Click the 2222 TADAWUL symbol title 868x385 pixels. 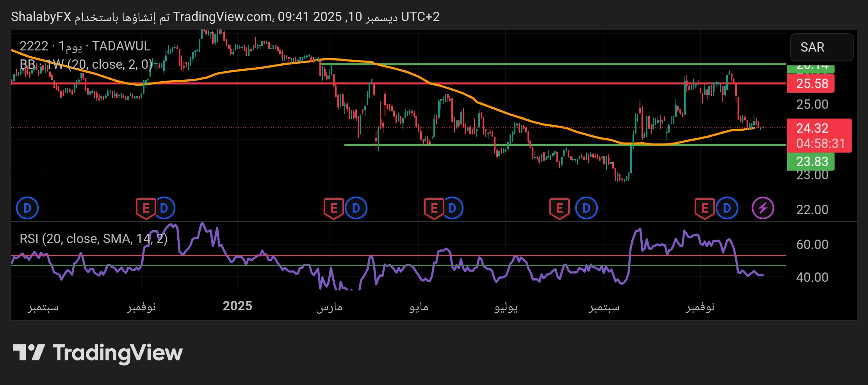(85, 46)
